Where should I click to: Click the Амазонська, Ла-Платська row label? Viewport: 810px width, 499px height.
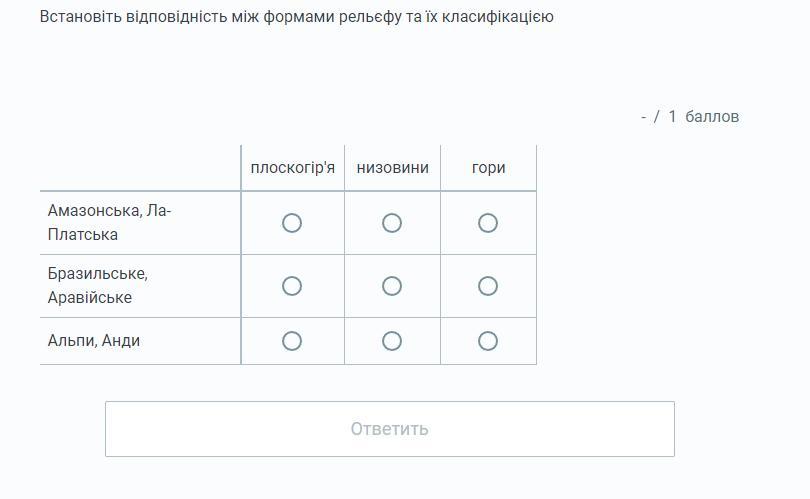109,223
